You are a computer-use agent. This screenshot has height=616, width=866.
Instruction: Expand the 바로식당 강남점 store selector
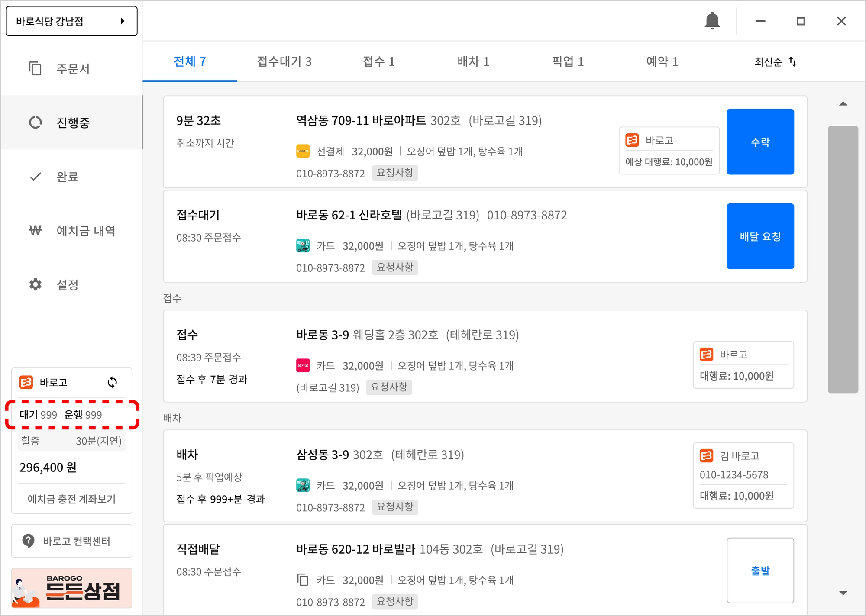71,21
